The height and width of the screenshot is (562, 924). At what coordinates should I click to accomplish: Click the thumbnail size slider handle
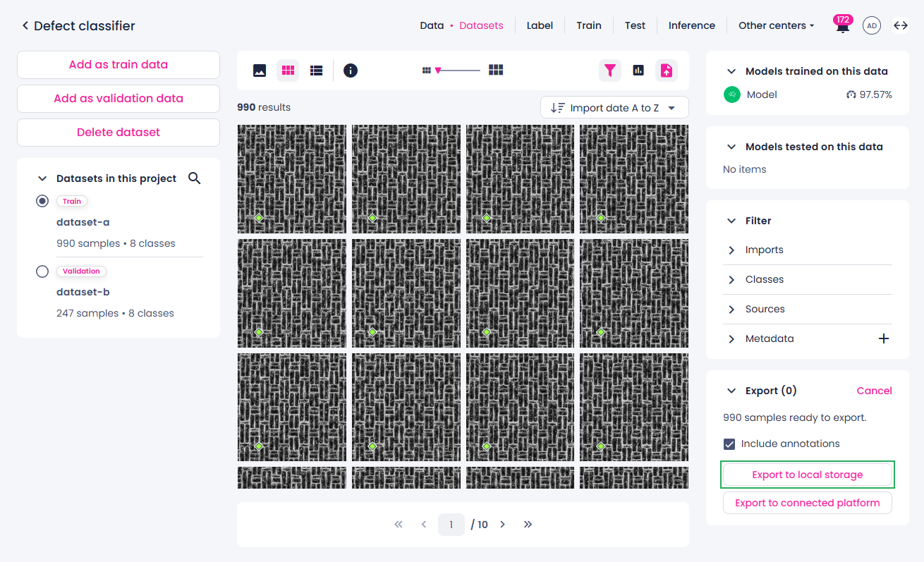(438, 71)
